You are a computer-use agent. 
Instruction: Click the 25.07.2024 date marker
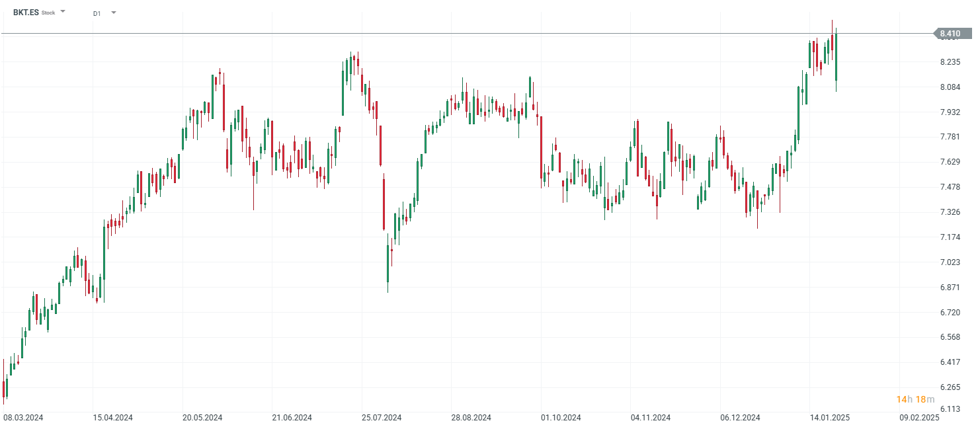pyautogui.click(x=382, y=418)
